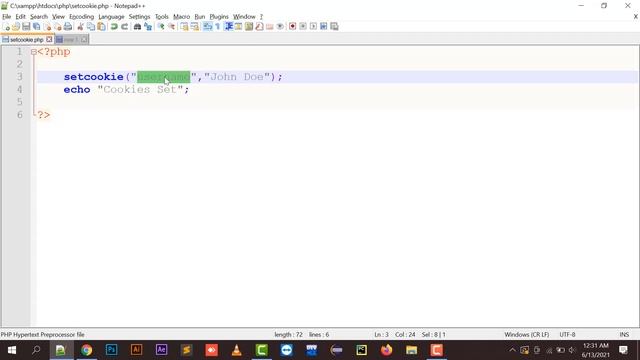
Task: Click the Redo arrow icon
Action: pos(124,27)
